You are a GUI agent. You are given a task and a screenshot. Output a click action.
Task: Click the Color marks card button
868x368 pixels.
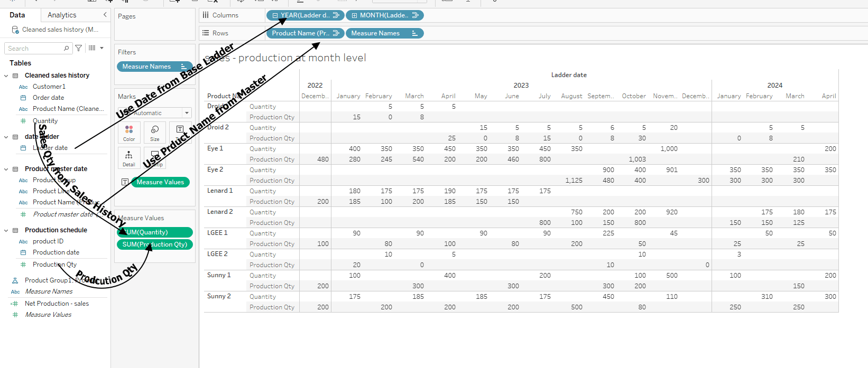pos(129,133)
